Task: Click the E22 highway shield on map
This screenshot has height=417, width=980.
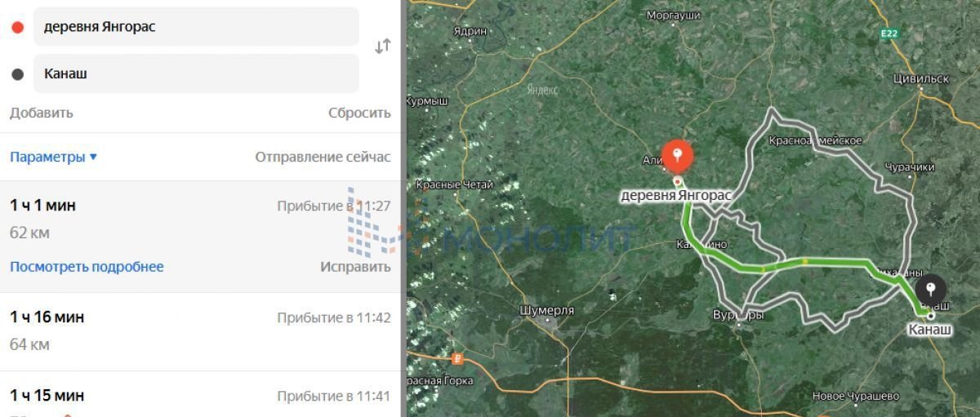Action: coord(889,33)
